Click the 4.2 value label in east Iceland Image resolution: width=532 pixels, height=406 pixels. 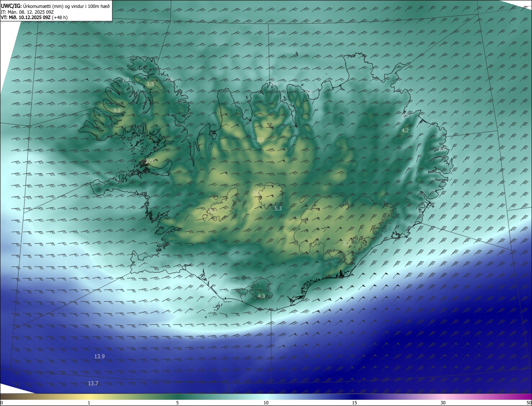pos(405,130)
